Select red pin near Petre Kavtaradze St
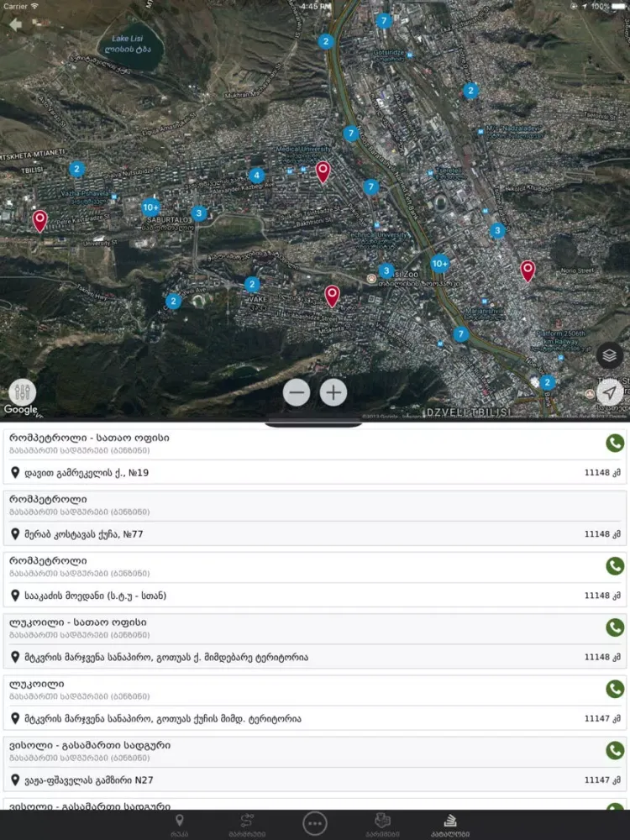The height and width of the screenshot is (840, 630). (x=39, y=221)
